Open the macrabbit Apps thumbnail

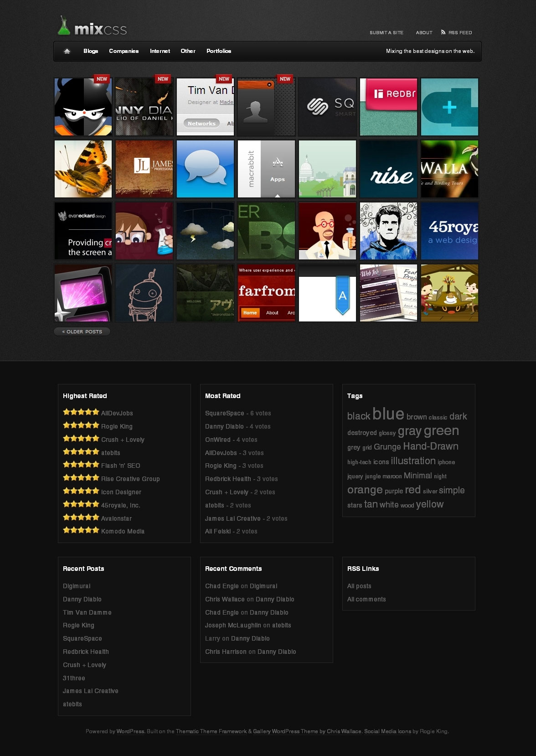coord(266,169)
